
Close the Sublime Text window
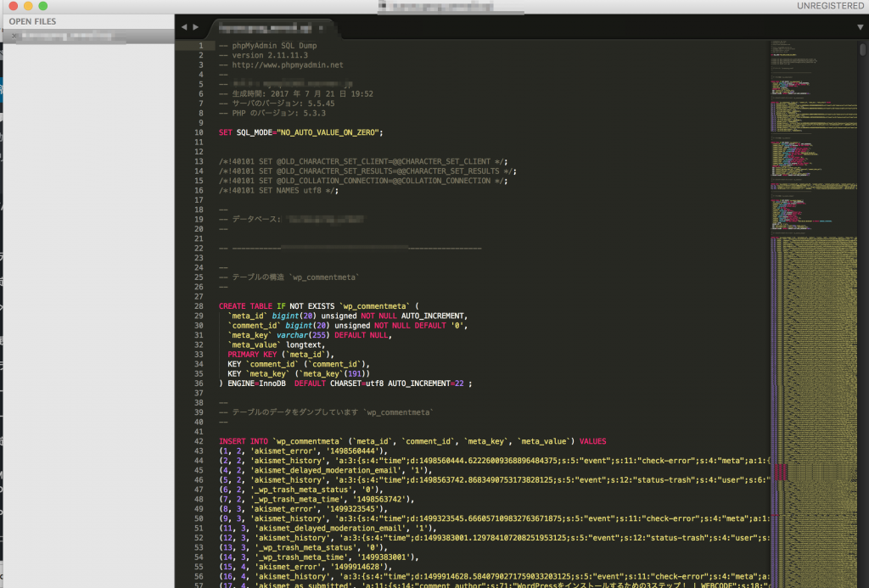[x=14, y=6]
